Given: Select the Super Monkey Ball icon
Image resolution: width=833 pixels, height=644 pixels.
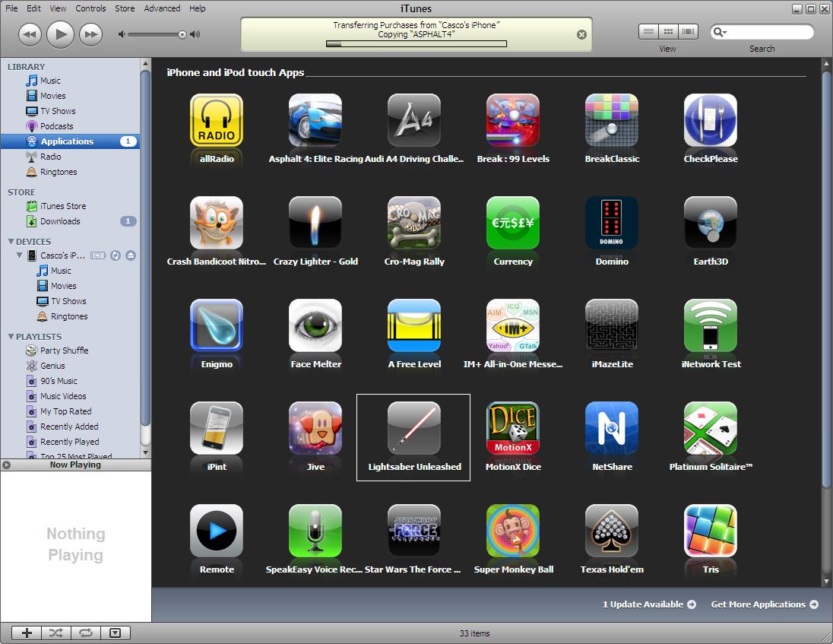Looking at the screenshot, I should pyautogui.click(x=513, y=530).
